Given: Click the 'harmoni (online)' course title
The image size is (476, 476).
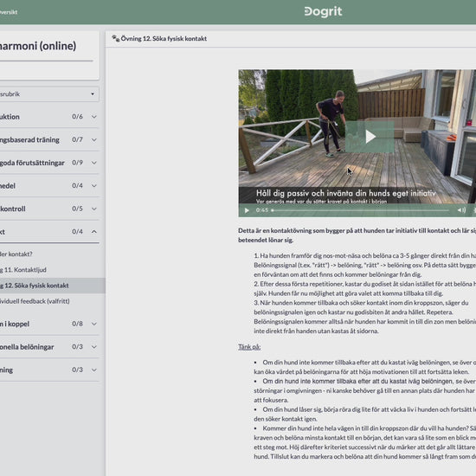Looking at the screenshot, I should pos(38,46).
